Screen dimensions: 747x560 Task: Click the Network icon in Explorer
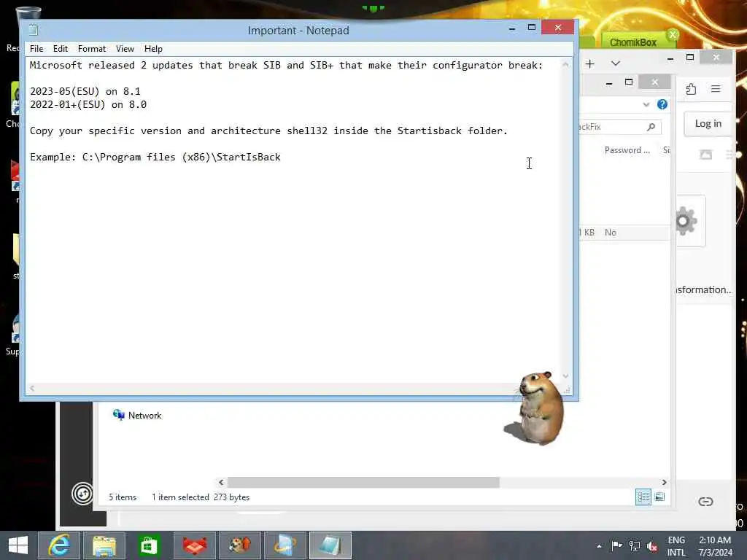[x=118, y=415]
